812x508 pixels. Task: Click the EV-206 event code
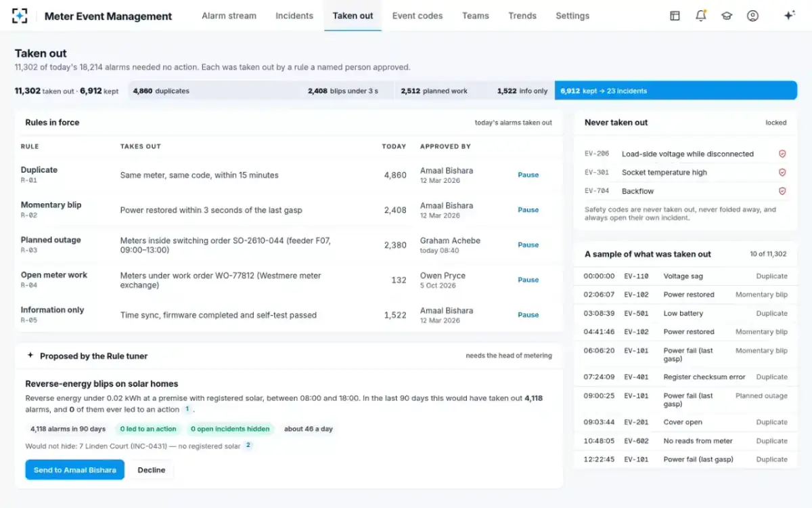pos(597,154)
